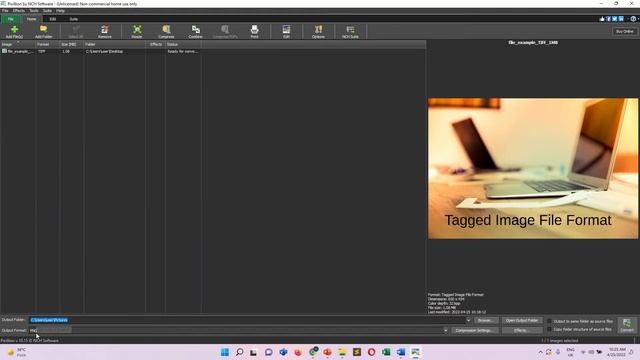Show hidden system tray icons chevron
Viewport: 640px width, 360px height.
point(540,352)
